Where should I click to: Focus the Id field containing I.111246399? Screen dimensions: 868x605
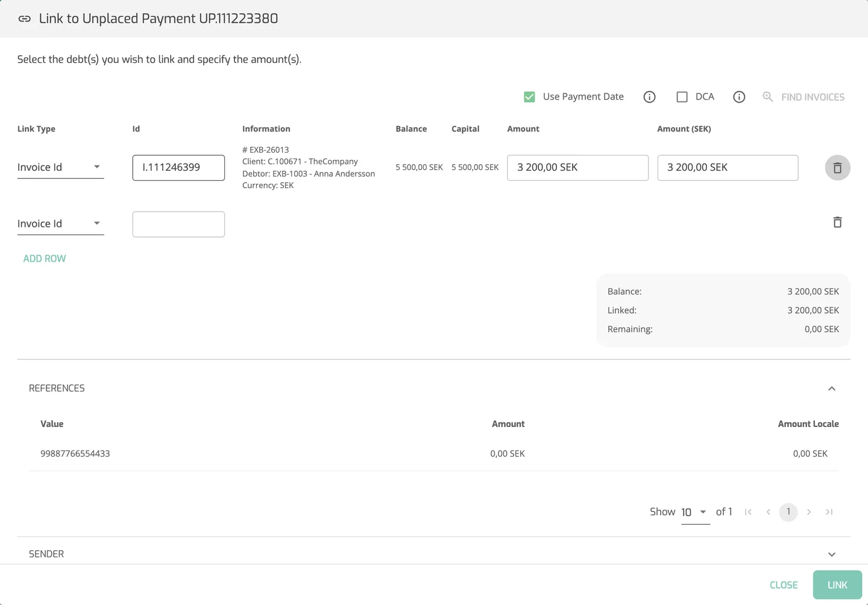coord(178,168)
